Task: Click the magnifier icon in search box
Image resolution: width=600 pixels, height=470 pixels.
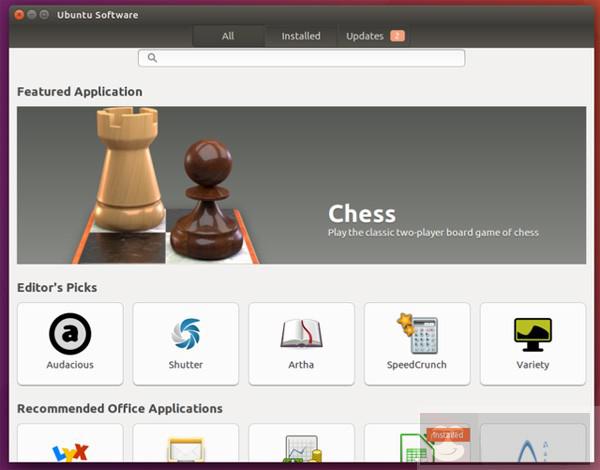Action: click(152, 58)
